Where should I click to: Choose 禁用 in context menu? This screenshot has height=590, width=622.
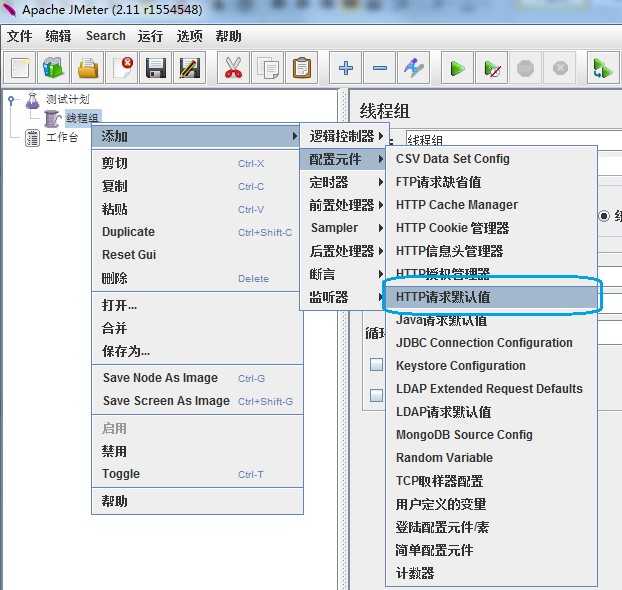coord(197,451)
